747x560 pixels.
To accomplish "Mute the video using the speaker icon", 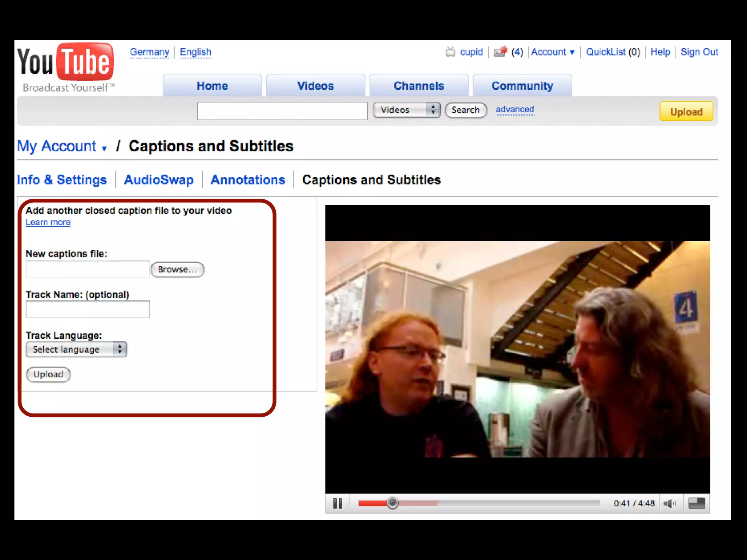I will 670,503.
